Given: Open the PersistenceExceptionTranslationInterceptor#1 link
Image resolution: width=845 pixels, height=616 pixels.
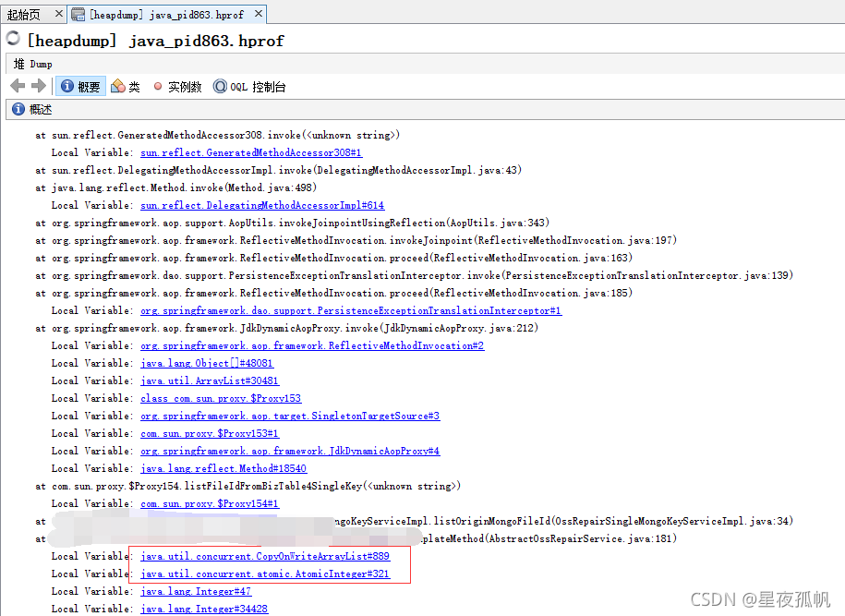Looking at the screenshot, I should (351, 310).
